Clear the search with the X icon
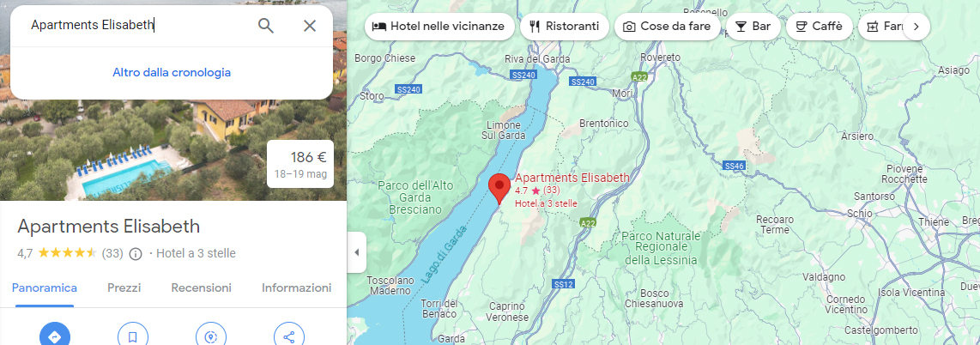 tap(310, 26)
